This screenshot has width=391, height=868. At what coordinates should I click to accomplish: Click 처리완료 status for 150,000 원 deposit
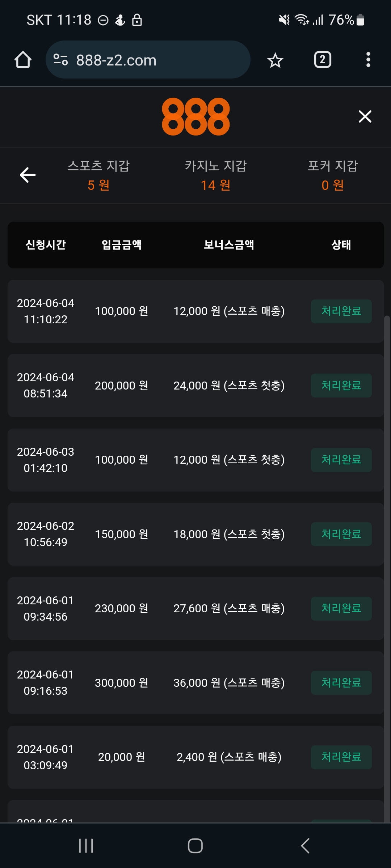coord(341,534)
